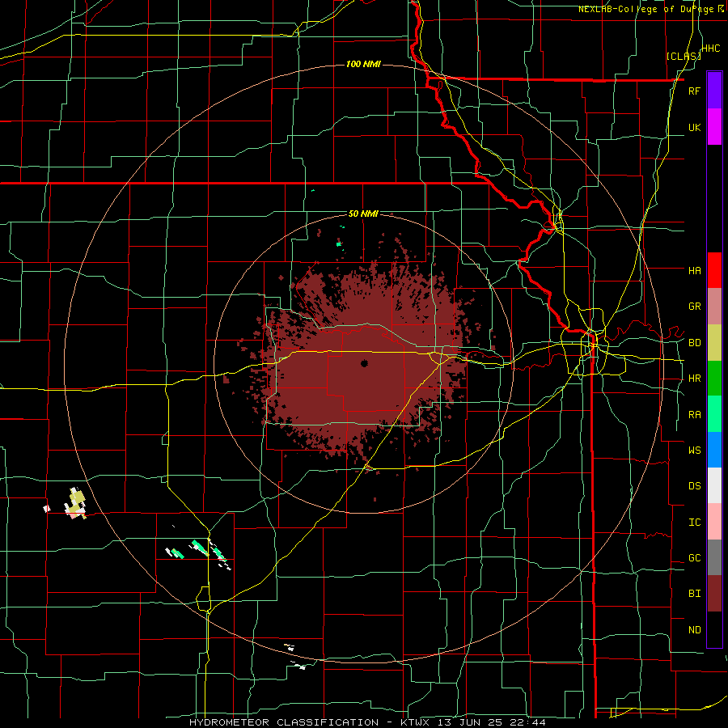This screenshot has height=728, width=728.
Task: Click the "HHC" product code text
Action: (x=711, y=49)
